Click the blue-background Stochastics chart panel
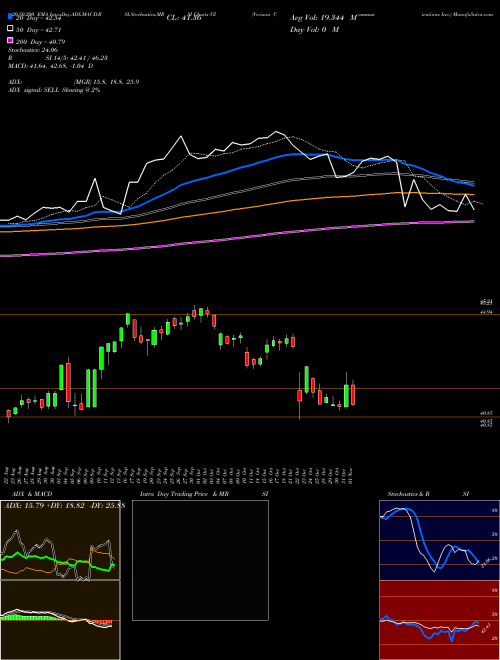The height and width of the screenshot is (660, 500). [439, 540]
